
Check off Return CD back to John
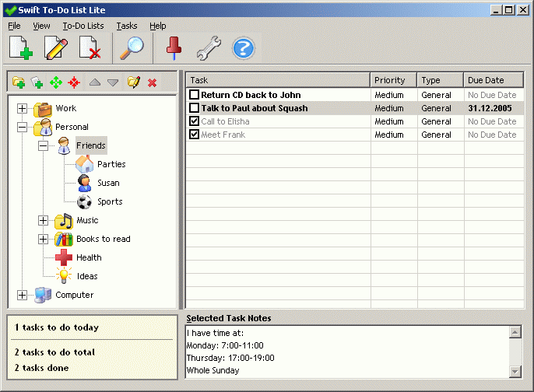click(x=194, y=95)
